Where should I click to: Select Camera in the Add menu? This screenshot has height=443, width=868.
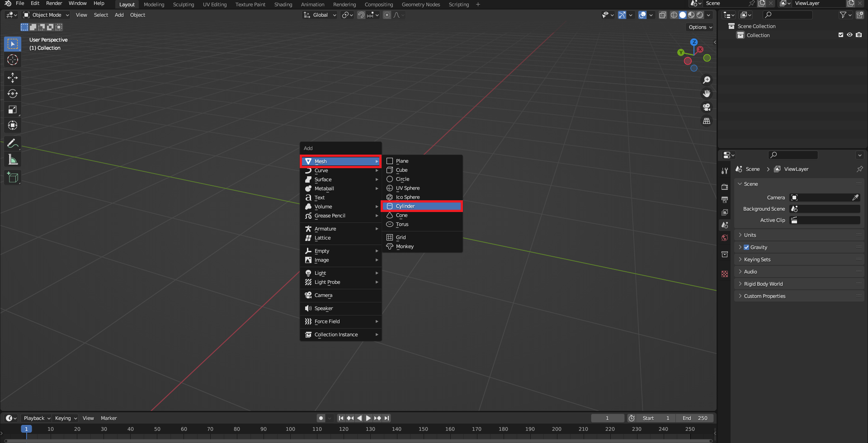tap(341, 295)
